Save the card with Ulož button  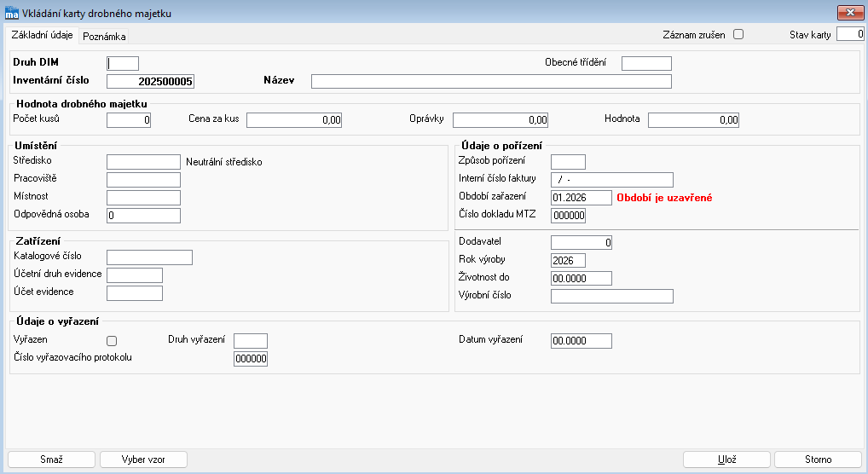click(x=726, y=460)
